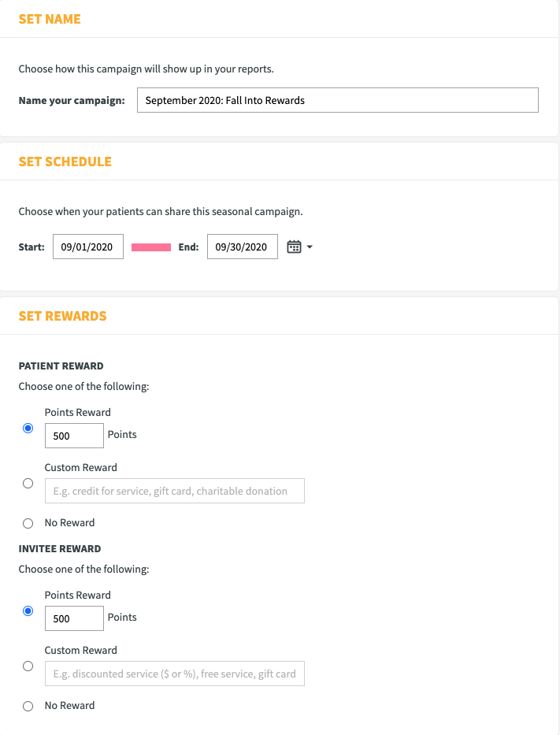
Task: Edit the campaign name field
Action: point(337,100)
